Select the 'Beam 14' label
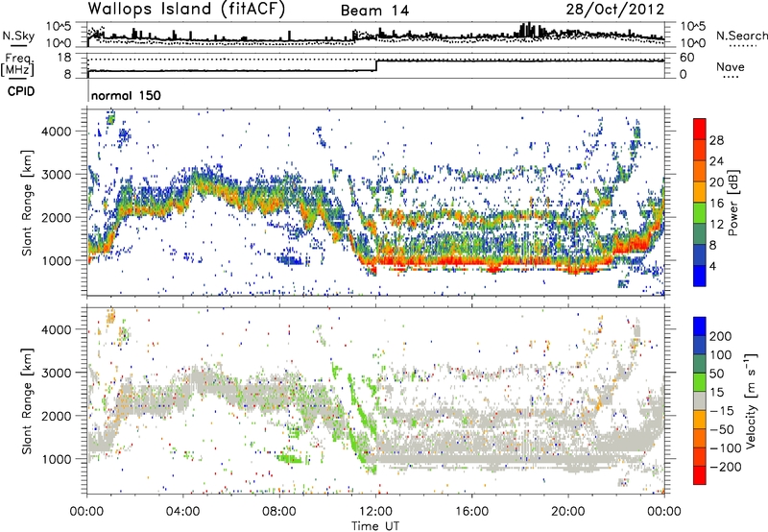The image size is (768, 532). [x=374, y=11]
